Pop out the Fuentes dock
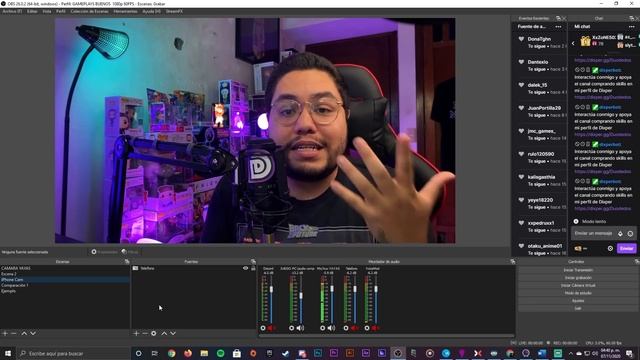The image size is (640, 360). click(x=253, y=262)
